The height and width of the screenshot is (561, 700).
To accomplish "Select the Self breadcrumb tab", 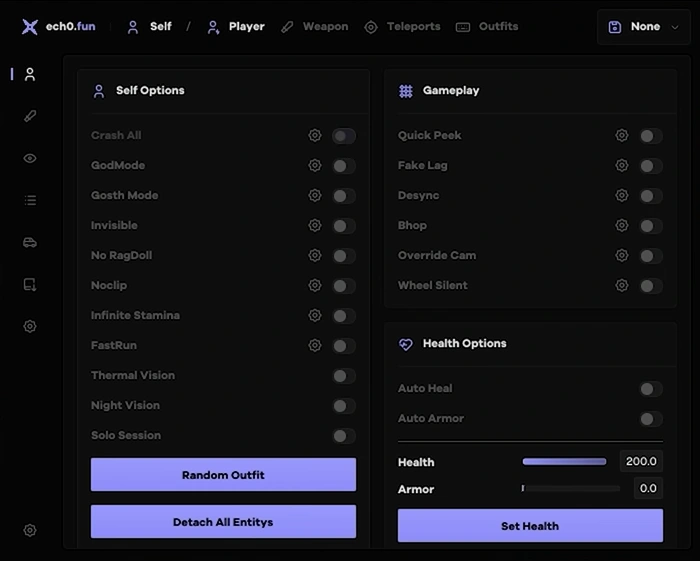I will [150, 27].
